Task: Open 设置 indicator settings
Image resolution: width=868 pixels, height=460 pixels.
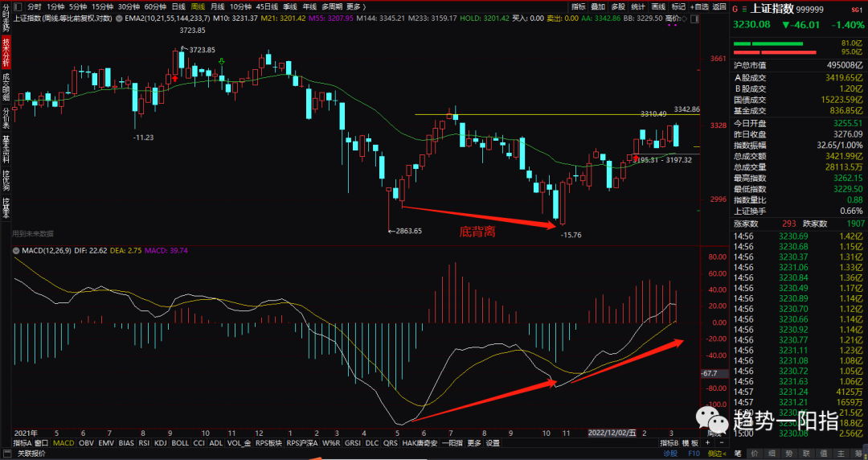Action: pos(493,443)
